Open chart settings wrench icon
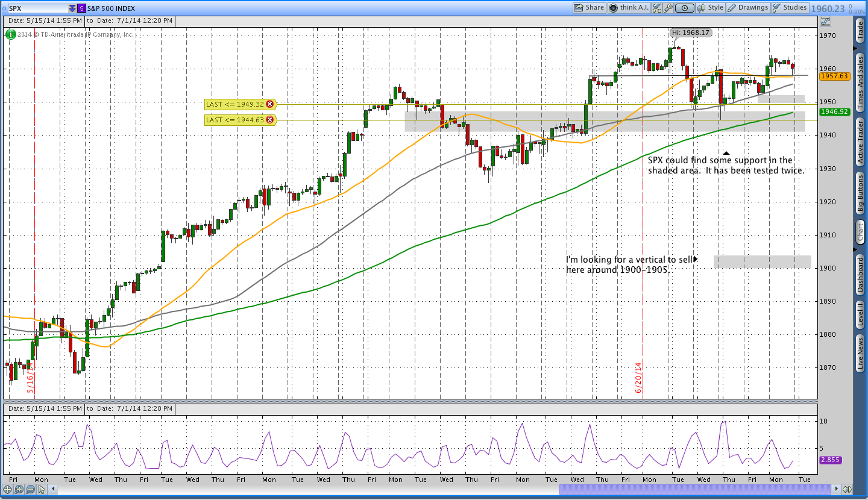Screen dimensions: 868x500 point(668,8)
